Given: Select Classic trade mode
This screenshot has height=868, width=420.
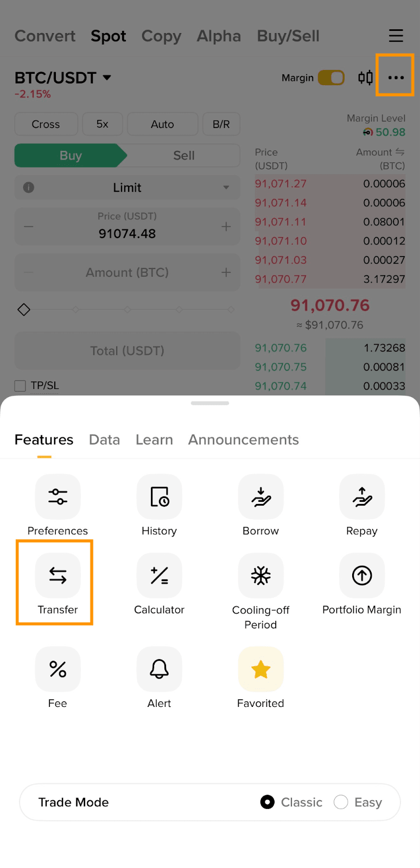Looking at the screenshot, I should click(x=268, y=802).
